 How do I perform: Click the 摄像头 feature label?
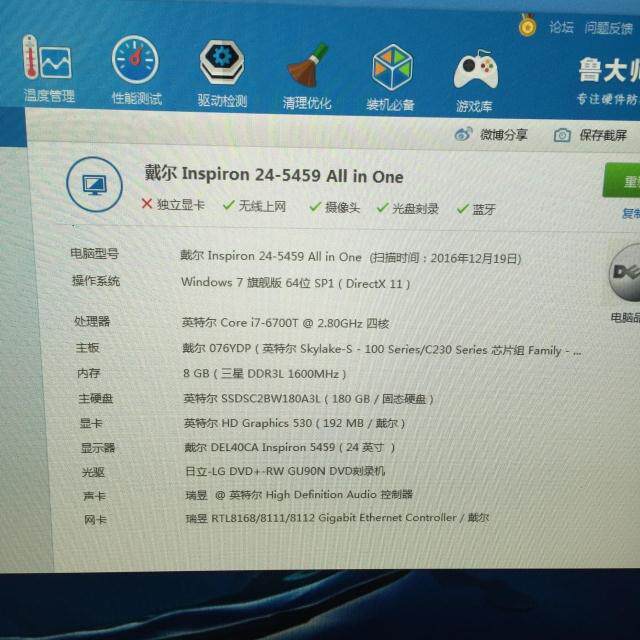click(342, 208)
